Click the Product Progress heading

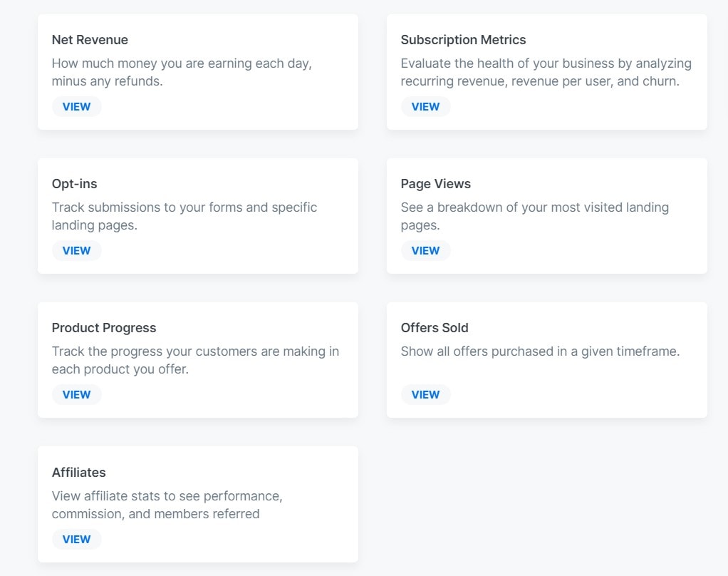(104, 328)
